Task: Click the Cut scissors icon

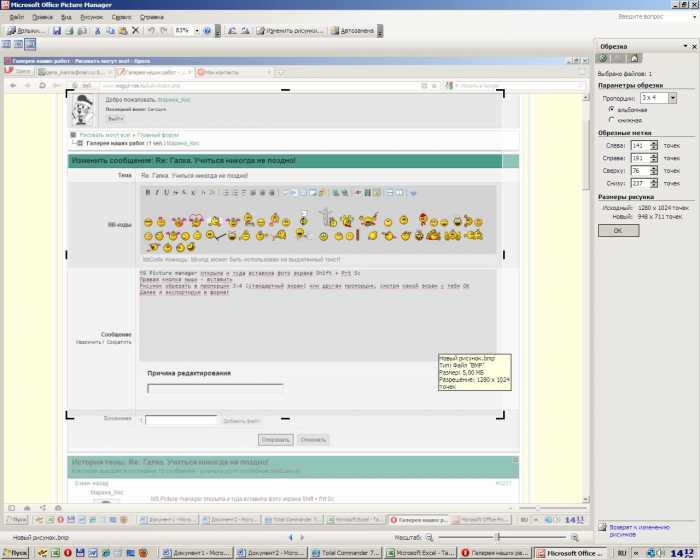Action: (97, 31)
